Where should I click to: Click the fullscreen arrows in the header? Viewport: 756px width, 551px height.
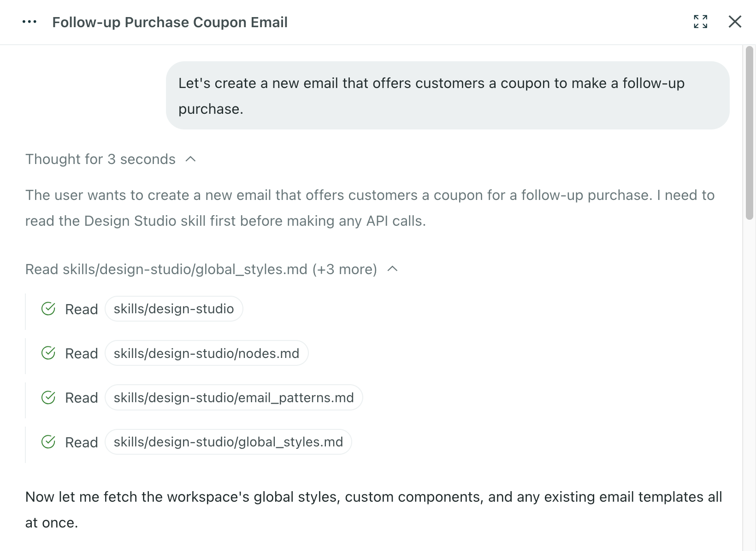701,22
